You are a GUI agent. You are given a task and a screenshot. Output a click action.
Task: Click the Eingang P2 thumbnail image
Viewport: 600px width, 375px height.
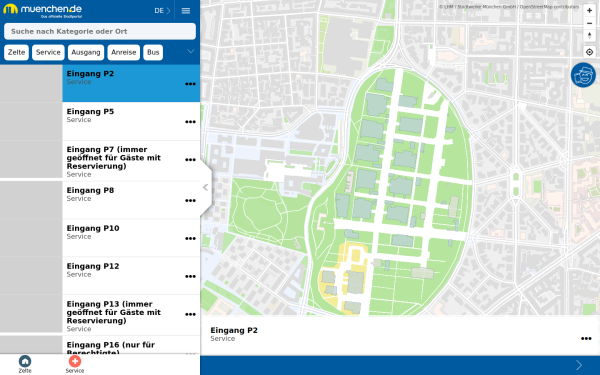click(x=31, y=83)
